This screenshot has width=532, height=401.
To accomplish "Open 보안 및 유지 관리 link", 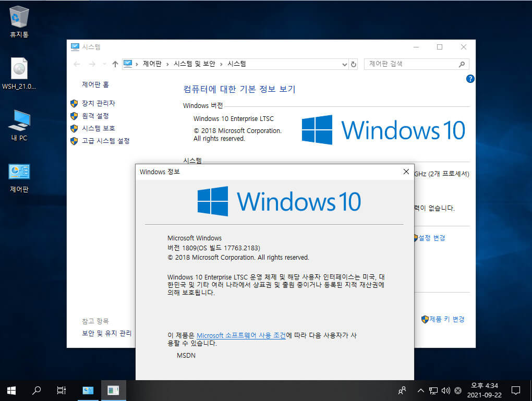I will click(x=106, y=333).
